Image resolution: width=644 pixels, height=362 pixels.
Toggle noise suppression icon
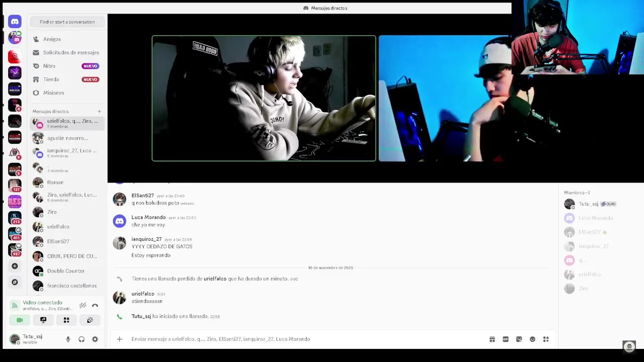pyautogui.click(x=83, y=305)
